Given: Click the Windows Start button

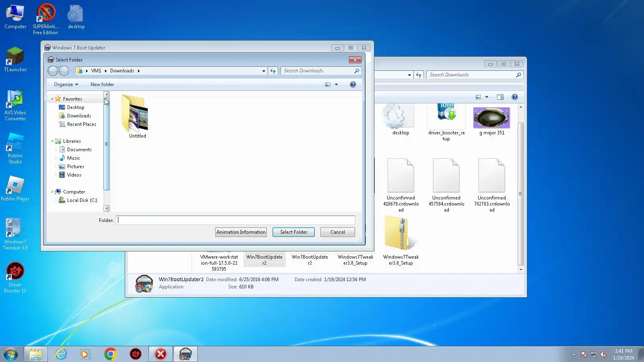Looking at the screenshot, I should tap(11, 354).
